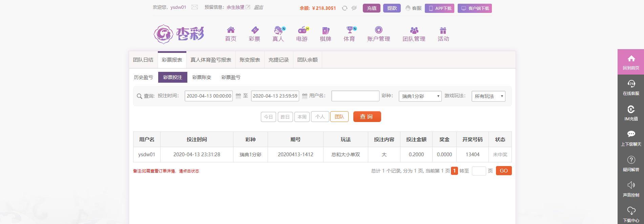Open 在线客服 in right sidebar
The width and height of the screenshot is (644, 224).
pyautogui.click(x=631, y=87)
